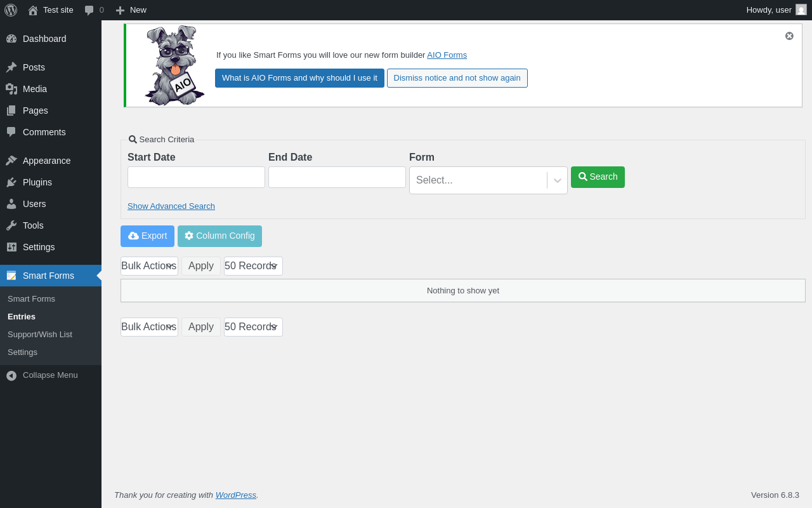812x508 pixels.
Task: Click the Comments icon in sidebar
Action: tap(11, 132)
